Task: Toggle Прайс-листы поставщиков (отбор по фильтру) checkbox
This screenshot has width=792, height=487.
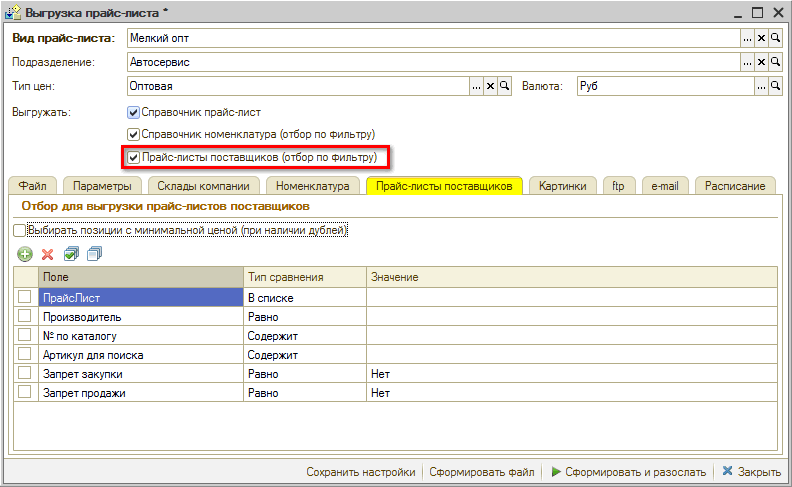Action: click(133, 158)
